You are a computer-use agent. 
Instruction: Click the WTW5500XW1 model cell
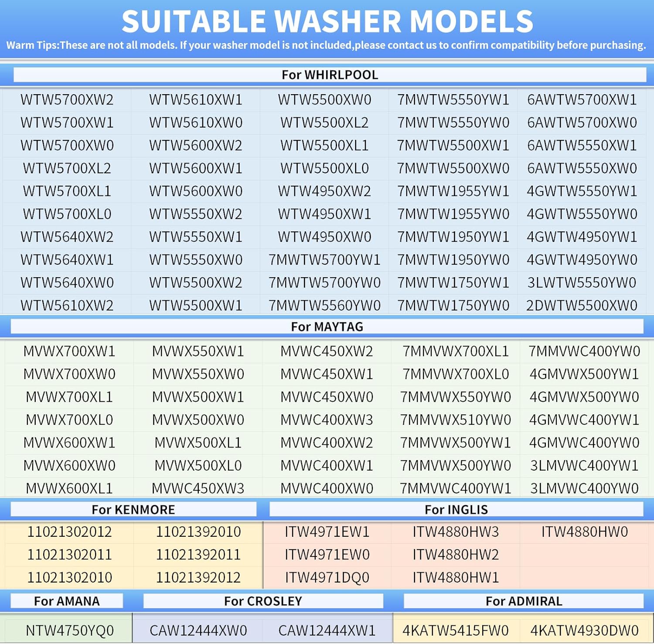(196, 305)
